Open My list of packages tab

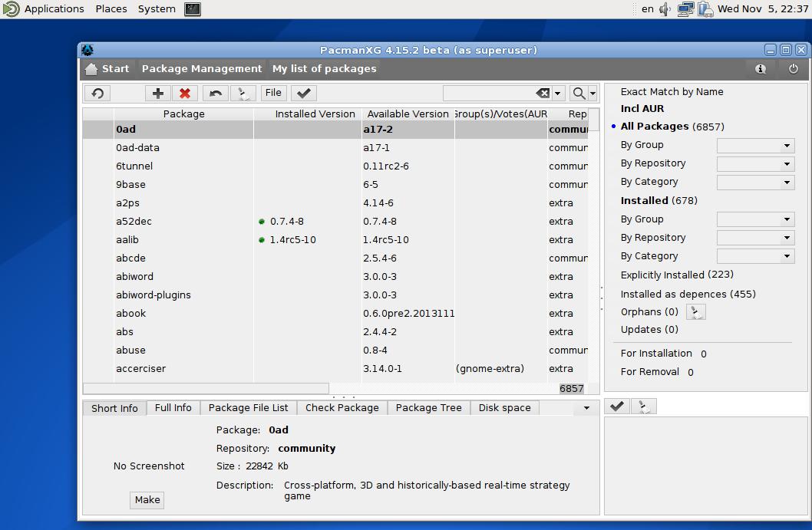[324, 69]
